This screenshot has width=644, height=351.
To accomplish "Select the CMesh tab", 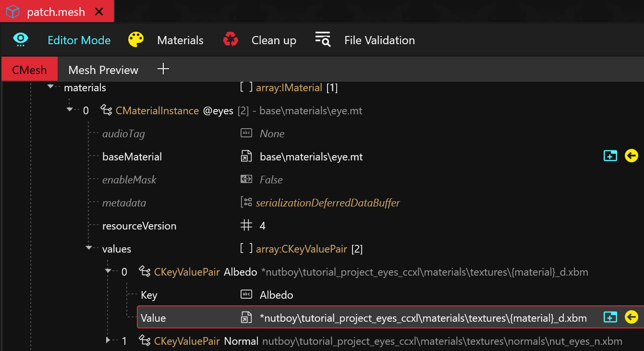I will tap(29, 70).
